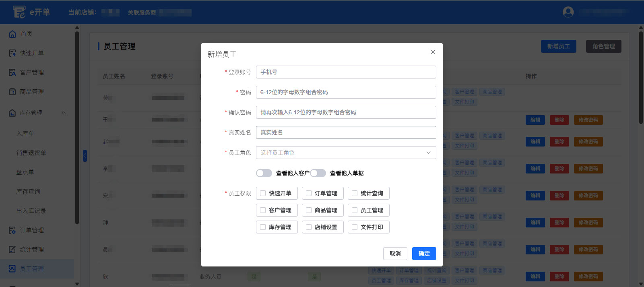
Task: Open 库存查询 in the sidebar
Action: [28, 192]
